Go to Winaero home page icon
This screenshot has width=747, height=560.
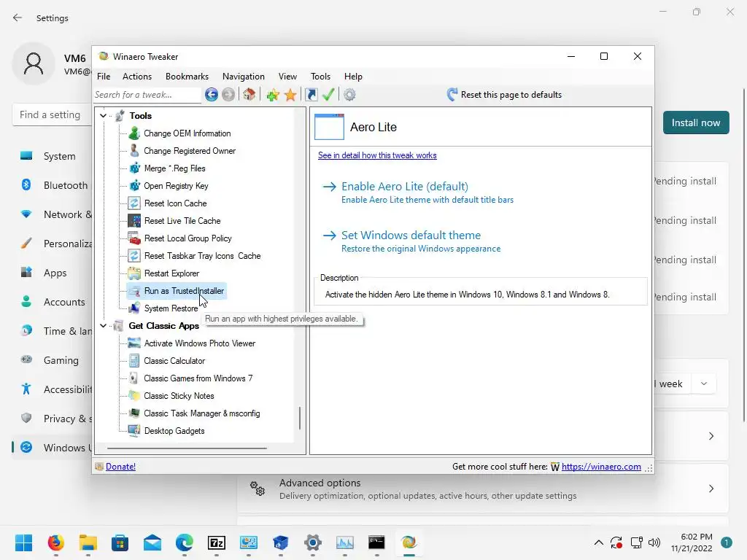click(249, 94)
